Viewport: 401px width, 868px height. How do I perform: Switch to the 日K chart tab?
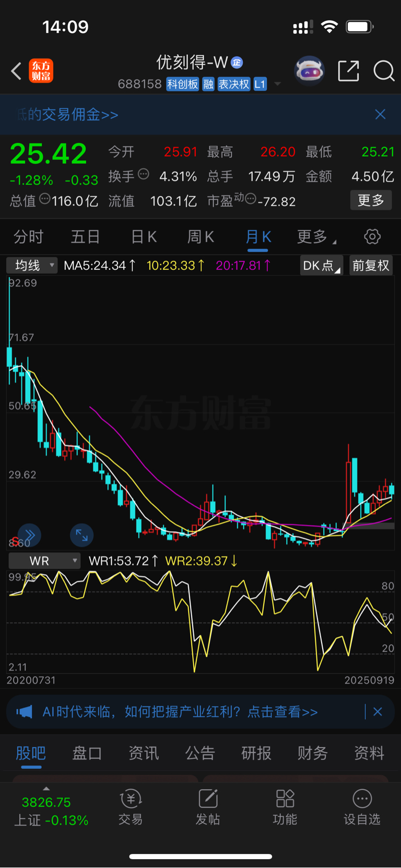(x=144, y=237)
